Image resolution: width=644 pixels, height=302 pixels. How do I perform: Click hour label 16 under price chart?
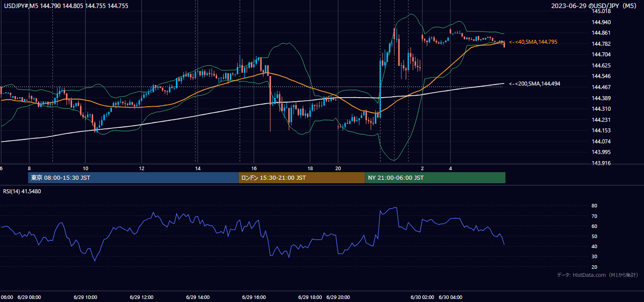[x=254, y=168]
